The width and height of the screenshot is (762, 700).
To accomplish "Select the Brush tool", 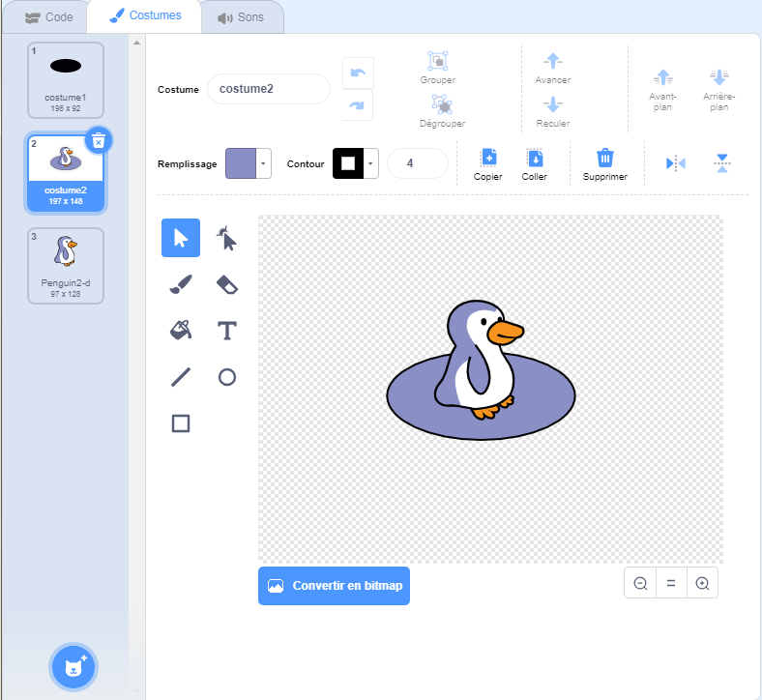I will point(181,284).
